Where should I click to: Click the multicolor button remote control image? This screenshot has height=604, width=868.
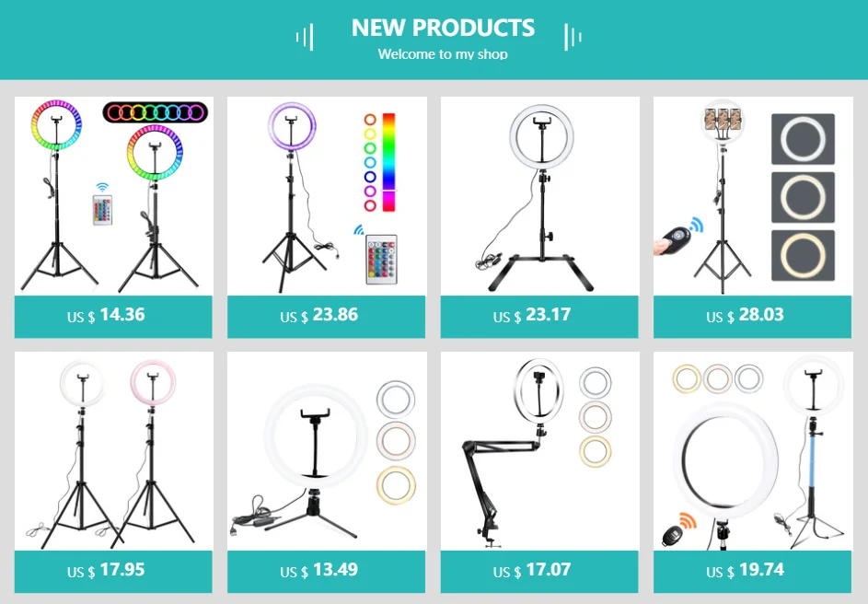(381, 259)
